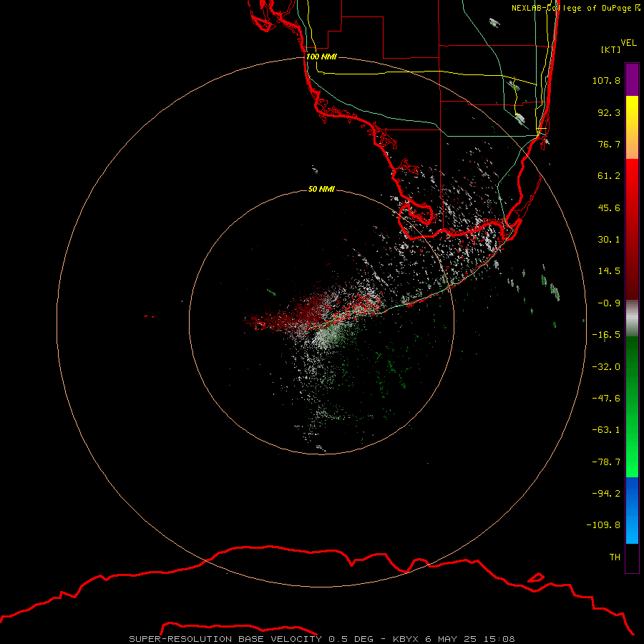Pick the purple segment of velocity color bar
The width and height of the screenshot is (644, 644).
632,79
